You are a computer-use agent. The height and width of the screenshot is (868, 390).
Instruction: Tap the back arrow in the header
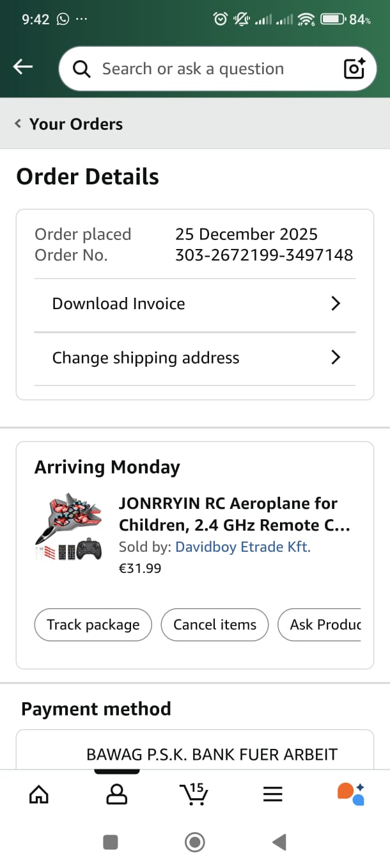23,67
